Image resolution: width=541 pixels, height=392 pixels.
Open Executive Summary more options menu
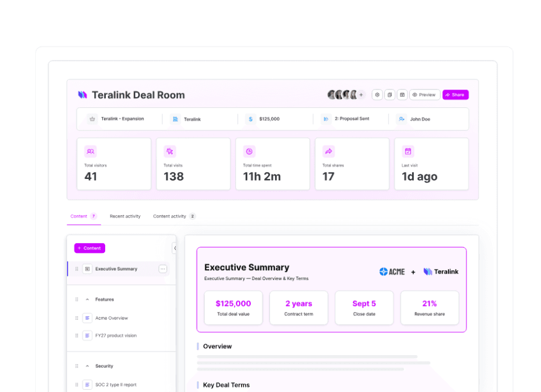tap(163, 269)
